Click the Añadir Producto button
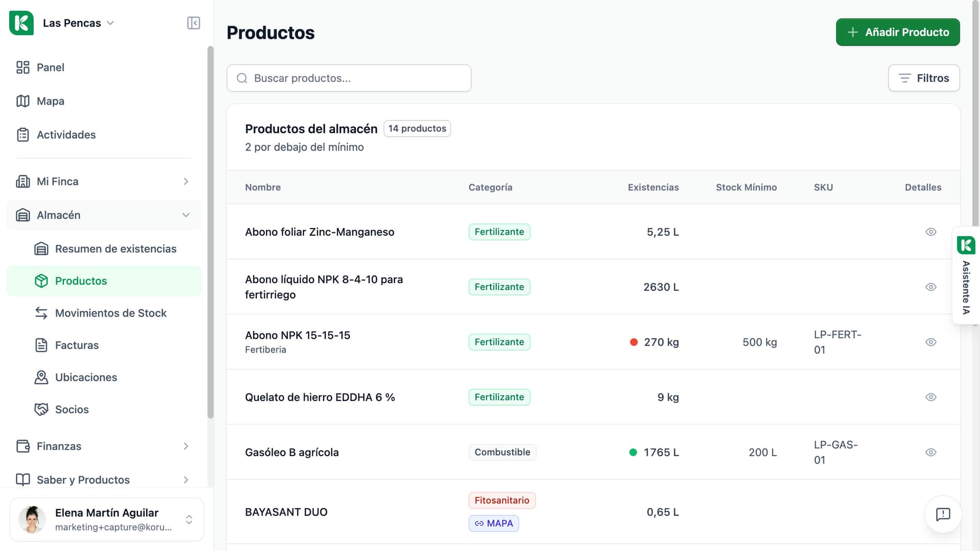The height and width of the screenshot is (551, 980). click(x=898, y=32)
